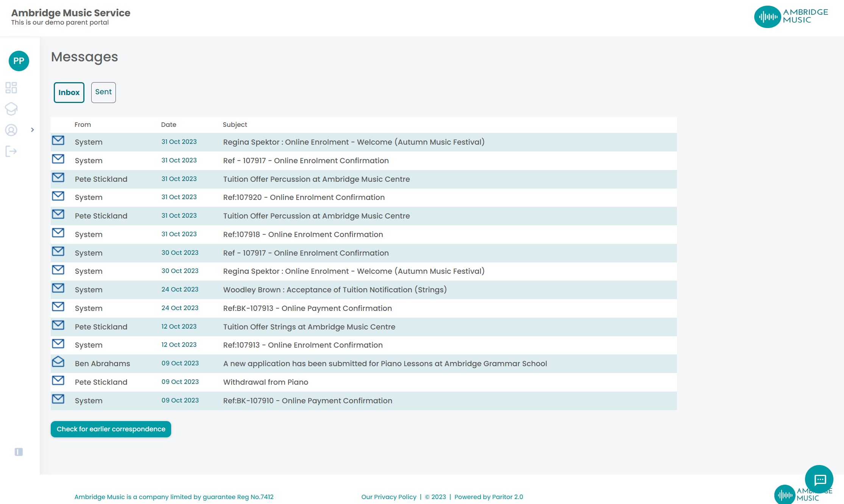The width and height of the screenshot is (844, 504).
Task: Click the Ambridge Music logo in header
Action: pyautogui.click(x=791, y=17)
